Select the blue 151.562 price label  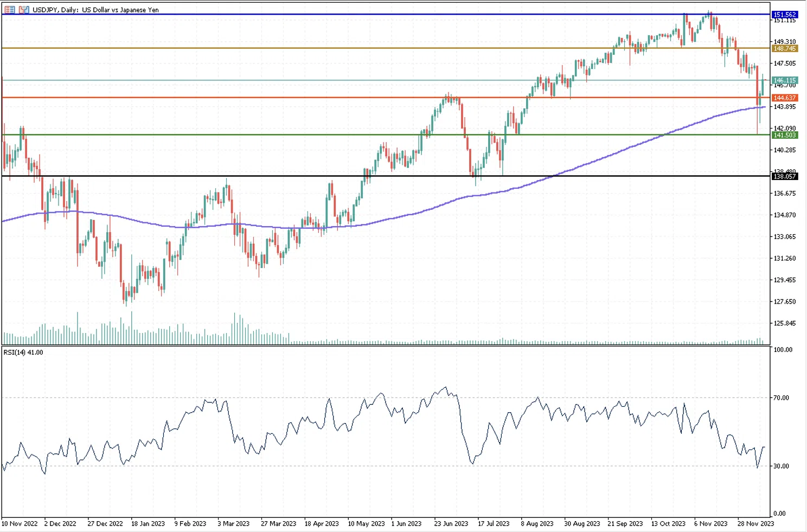point(784,15)
